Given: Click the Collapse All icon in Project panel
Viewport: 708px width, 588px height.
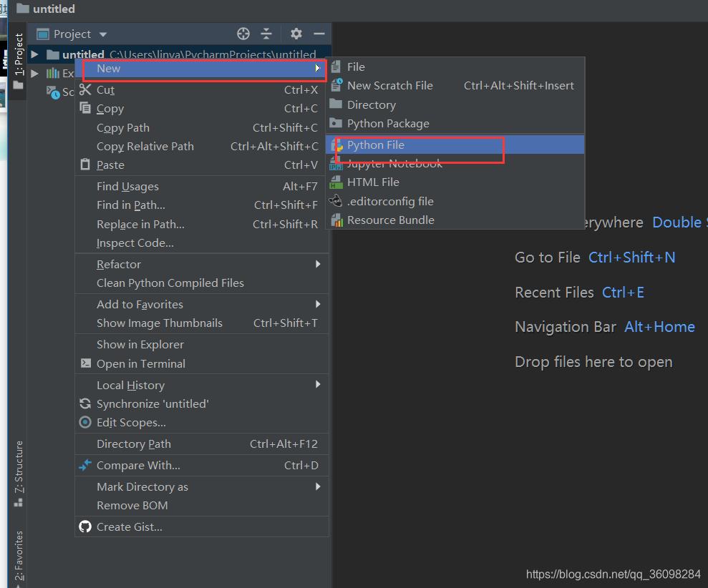Looking at the screenshot, I should (x=266, y=34).
